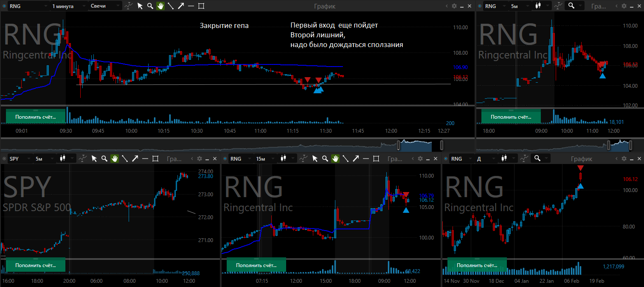Toggle the link radio of the RNG 5m chart
The height and width of the screenshot is (287, 644).
pos(480,6)
